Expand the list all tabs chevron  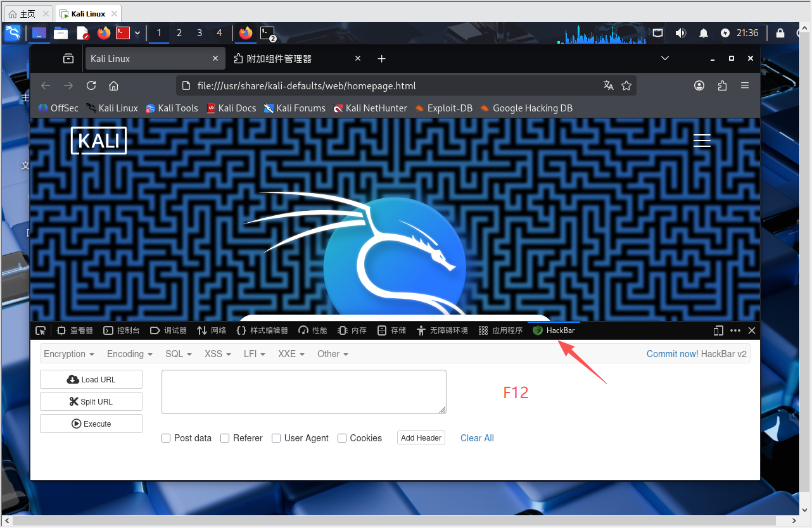[665, 58]
